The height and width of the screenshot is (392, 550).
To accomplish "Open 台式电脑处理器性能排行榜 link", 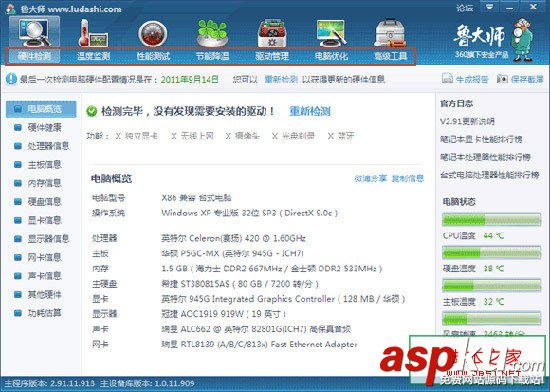I will (490, 175).
